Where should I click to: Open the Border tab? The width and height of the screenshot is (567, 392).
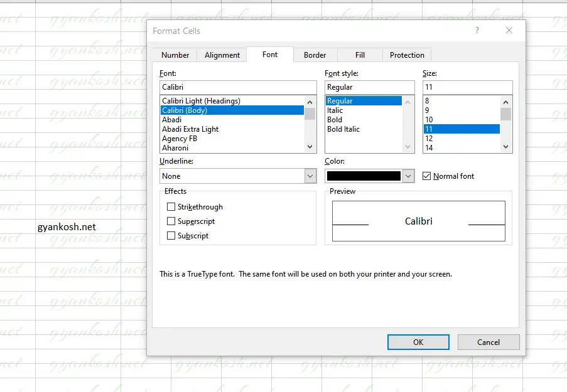315,55
